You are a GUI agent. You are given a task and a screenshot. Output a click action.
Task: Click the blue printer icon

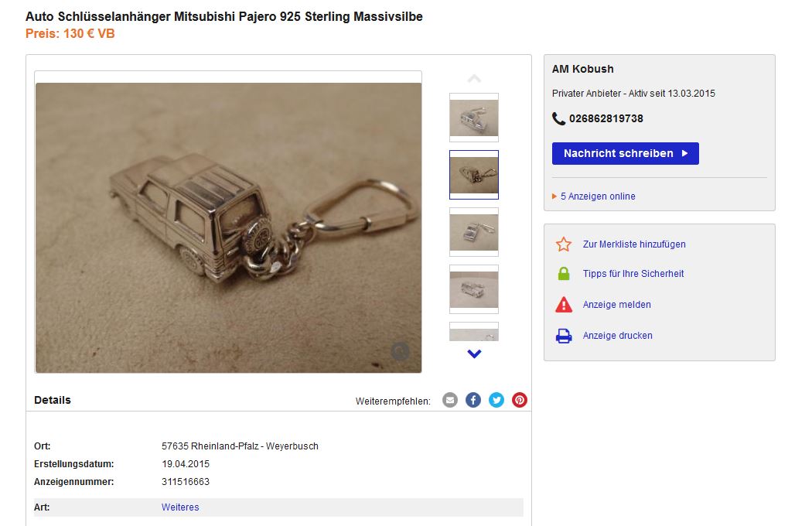click(x=564, y=336)
